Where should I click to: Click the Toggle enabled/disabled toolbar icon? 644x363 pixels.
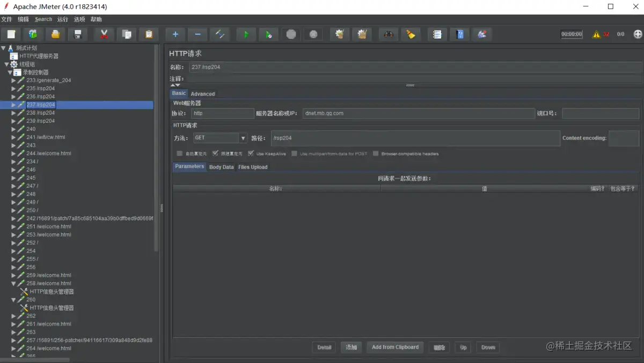tap(219, 34)
